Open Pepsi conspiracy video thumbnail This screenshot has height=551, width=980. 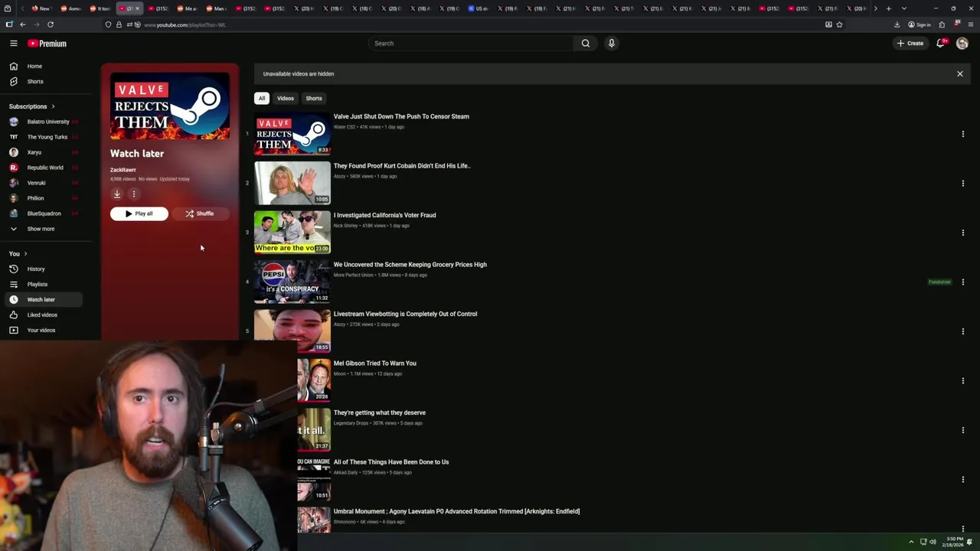click(292, 282)
